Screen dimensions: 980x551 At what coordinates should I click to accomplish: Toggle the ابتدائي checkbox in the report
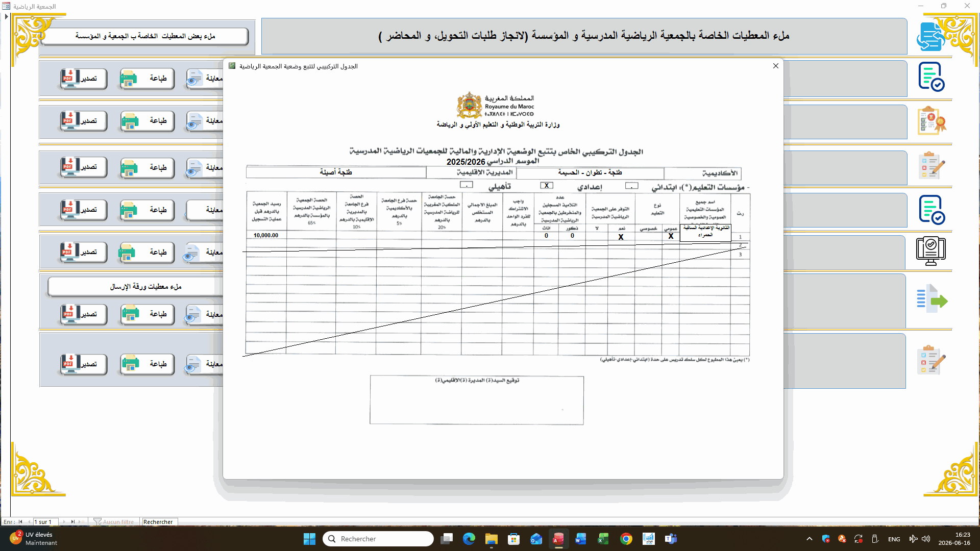coord(631,186)
